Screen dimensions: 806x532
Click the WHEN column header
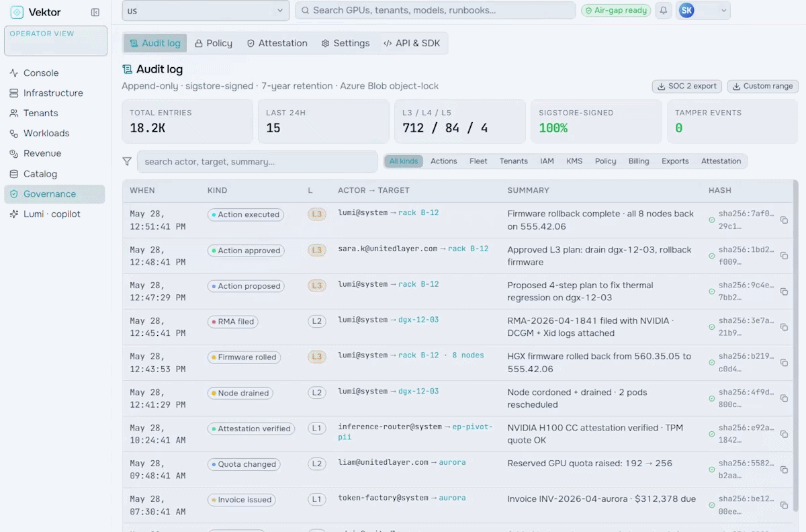point(142,190)
